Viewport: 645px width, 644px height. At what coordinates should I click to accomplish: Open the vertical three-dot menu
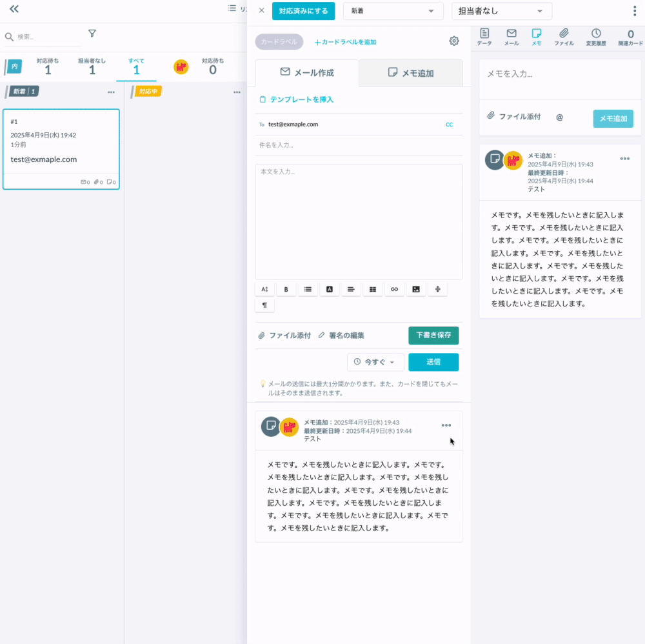635,11
